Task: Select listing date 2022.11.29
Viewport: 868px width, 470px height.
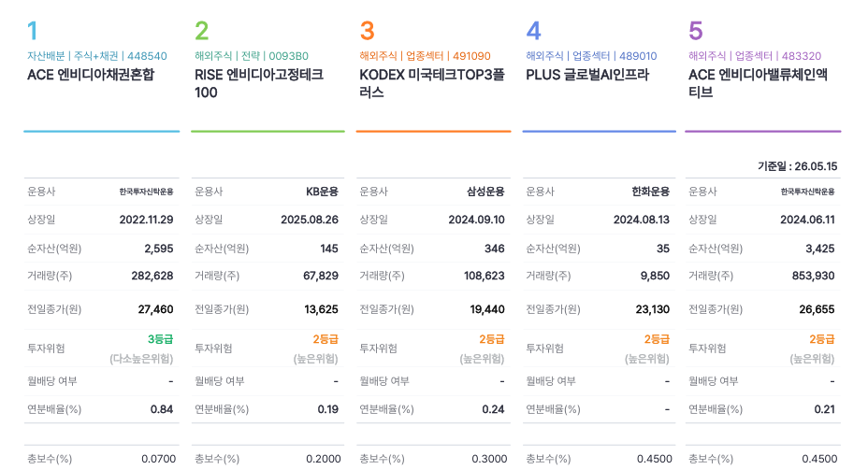Action: coord(146,220)
